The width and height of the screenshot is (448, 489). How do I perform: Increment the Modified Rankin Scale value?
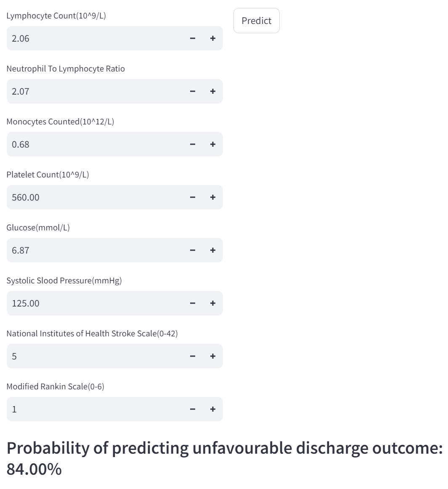click(x=213, y=409)
